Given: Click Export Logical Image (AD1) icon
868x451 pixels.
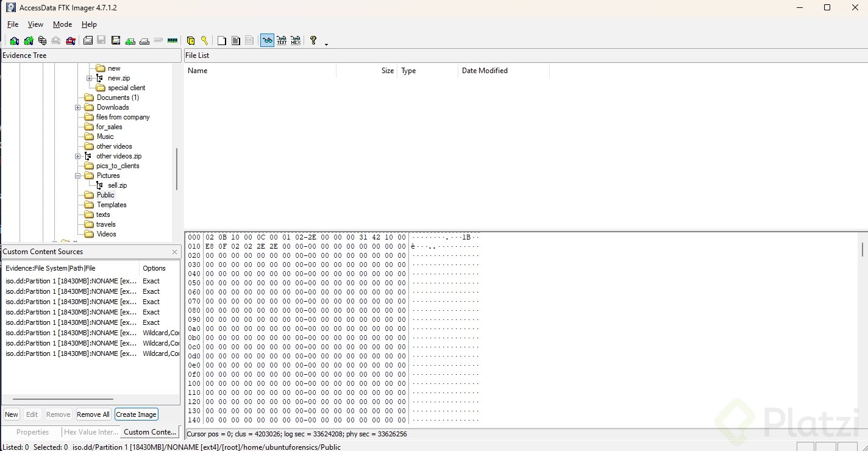Looking at the screenshot, I should [116, 41].
